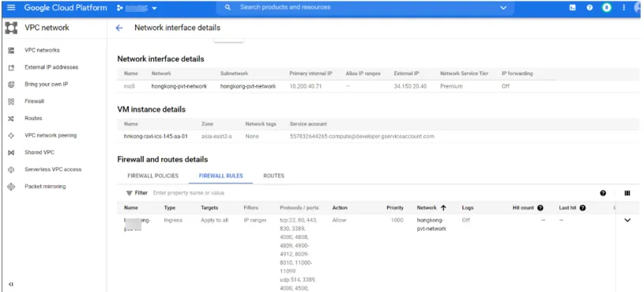Viewport: 644px width, 292px height.
Task: Open Shared VPC menu label
Action: tap(40, 152)
